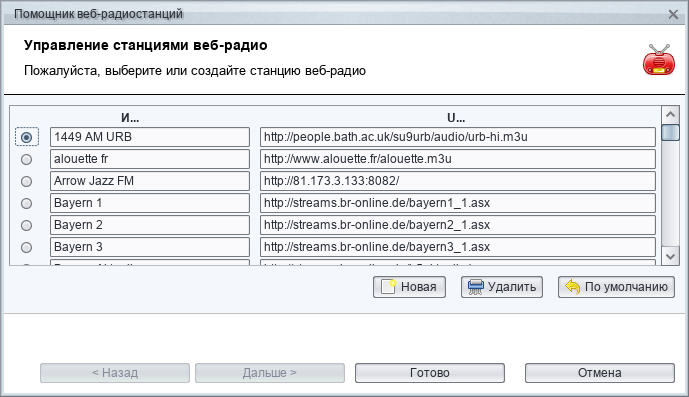Viewport: 689px width, 397px height.
Task: Select the Bayern 1 station radio button
Action: (x=27, y=203)
